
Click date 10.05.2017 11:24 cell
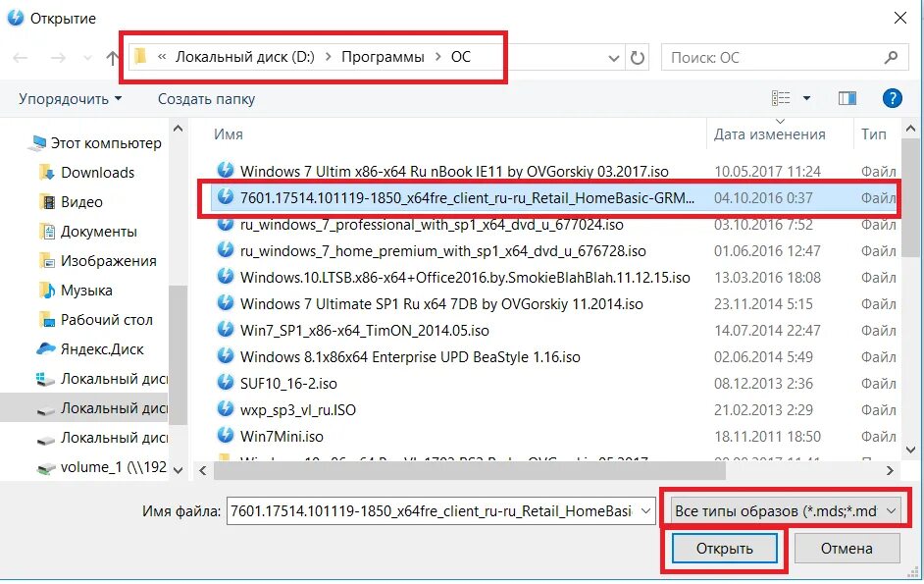(x=767, y=171)
